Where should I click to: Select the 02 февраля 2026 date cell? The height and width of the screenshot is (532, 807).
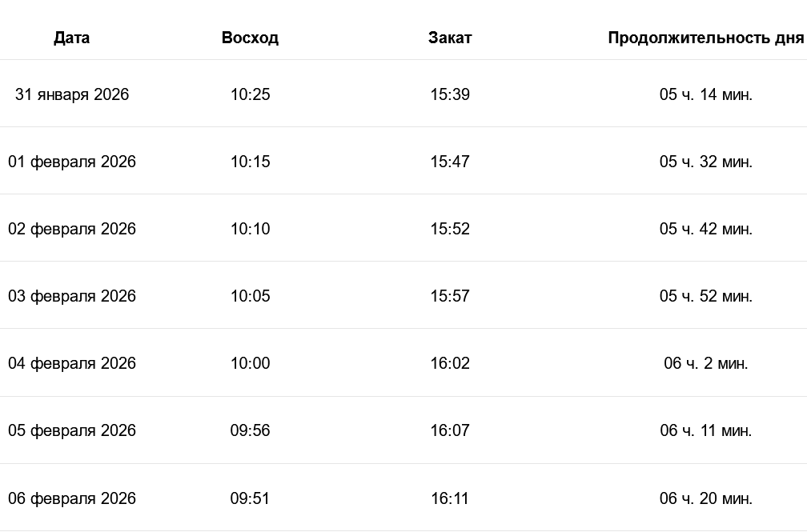coord(72,229)
